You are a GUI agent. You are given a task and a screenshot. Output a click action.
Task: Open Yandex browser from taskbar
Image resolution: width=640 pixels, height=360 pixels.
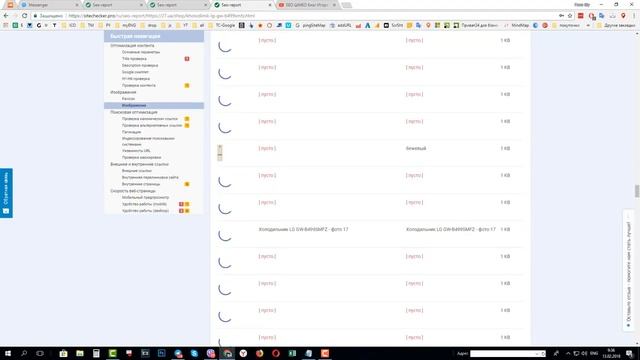(x=243, y=353)
